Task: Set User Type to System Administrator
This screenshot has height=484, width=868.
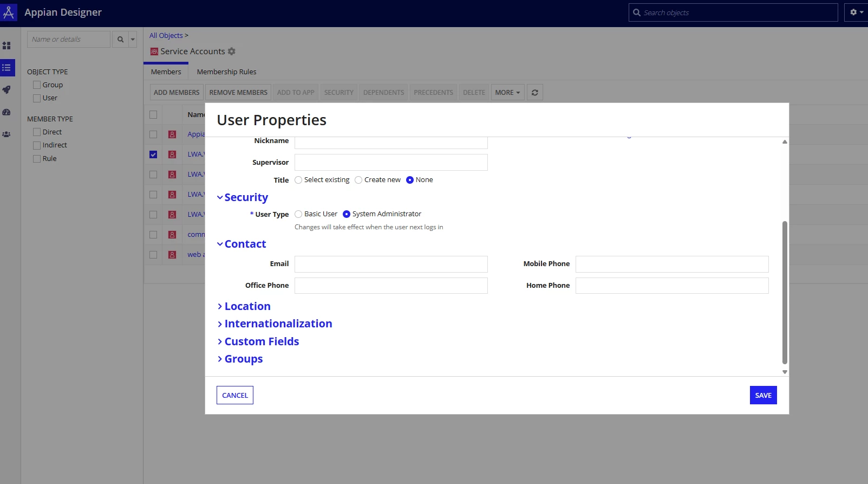Action: (347, 214)
